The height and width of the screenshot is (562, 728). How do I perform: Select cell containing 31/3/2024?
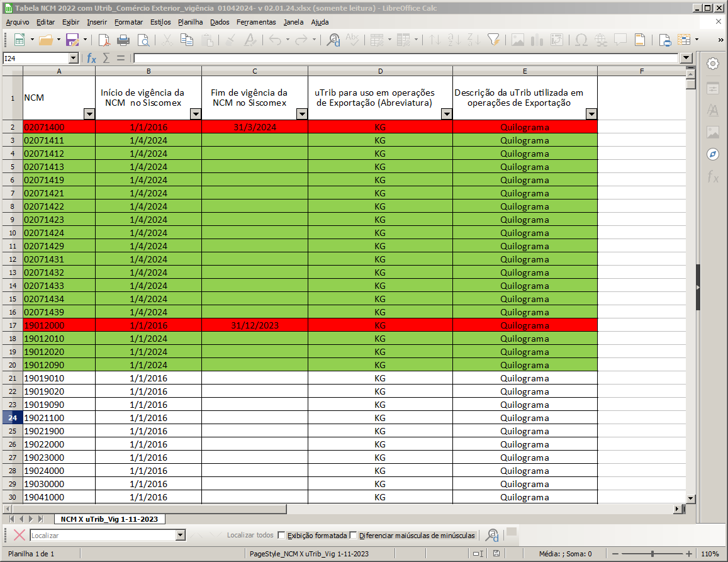pos(254,126)
